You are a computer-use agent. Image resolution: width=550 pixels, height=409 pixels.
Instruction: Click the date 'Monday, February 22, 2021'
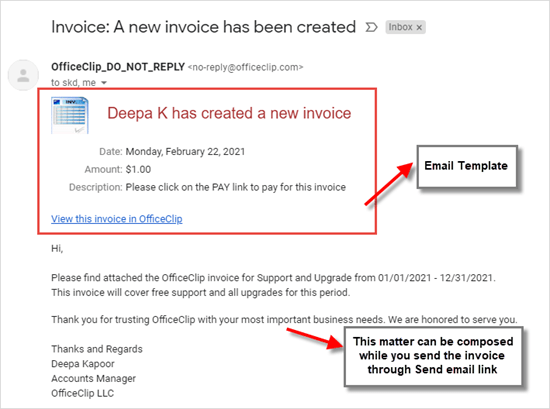[185, 152]
